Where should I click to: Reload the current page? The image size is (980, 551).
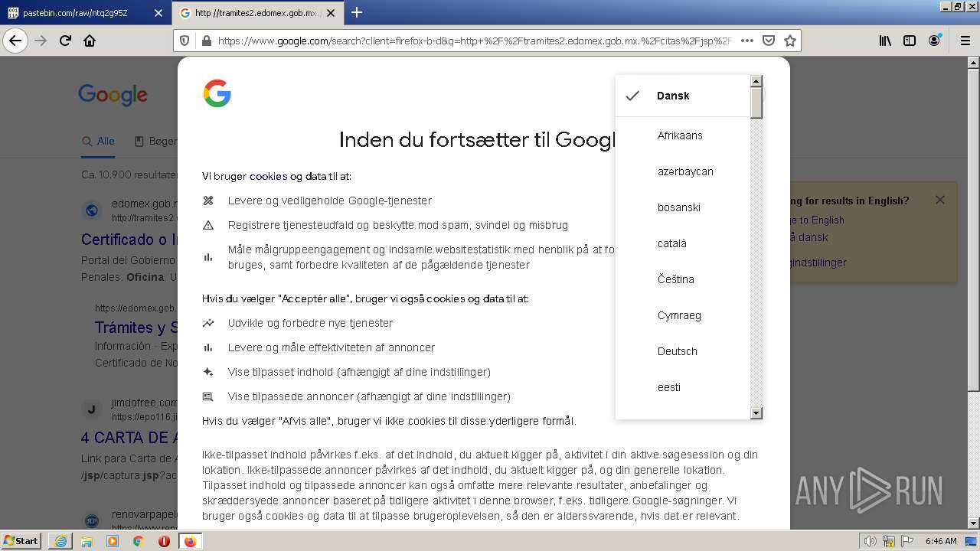(66, 41)
